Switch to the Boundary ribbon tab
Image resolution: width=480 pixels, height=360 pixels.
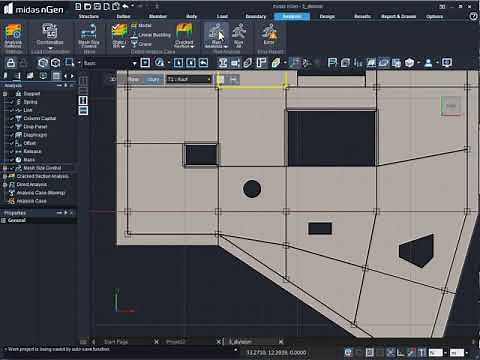[x=256, y=16]
